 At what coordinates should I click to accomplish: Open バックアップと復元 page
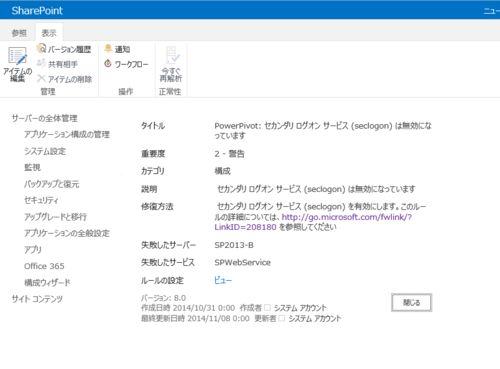pos(52,184)
